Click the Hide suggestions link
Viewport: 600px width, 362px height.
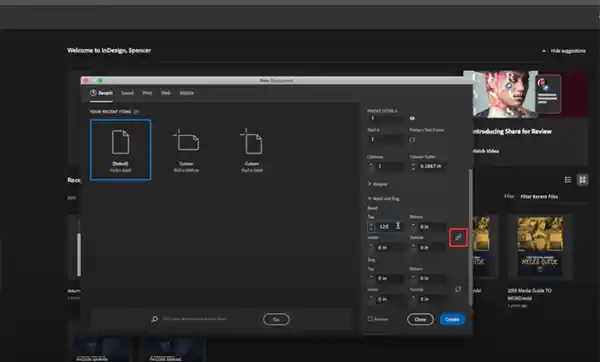click(568, 51)
